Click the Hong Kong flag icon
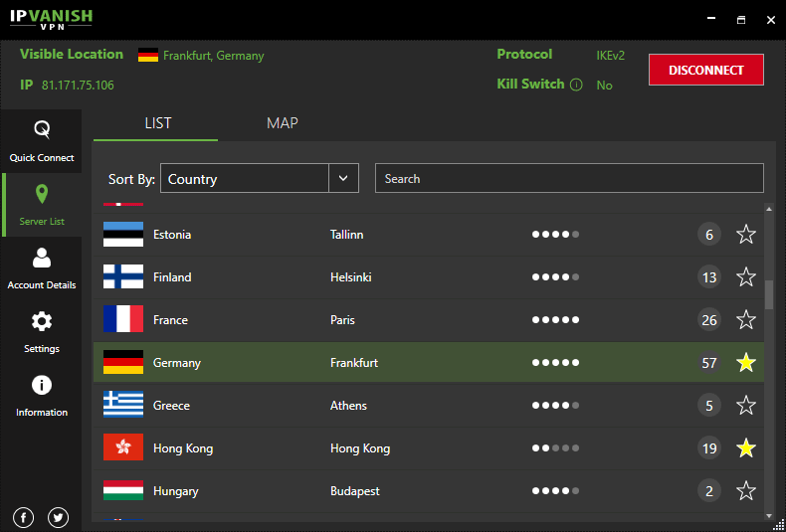786x532 pixels. point(123,447)
